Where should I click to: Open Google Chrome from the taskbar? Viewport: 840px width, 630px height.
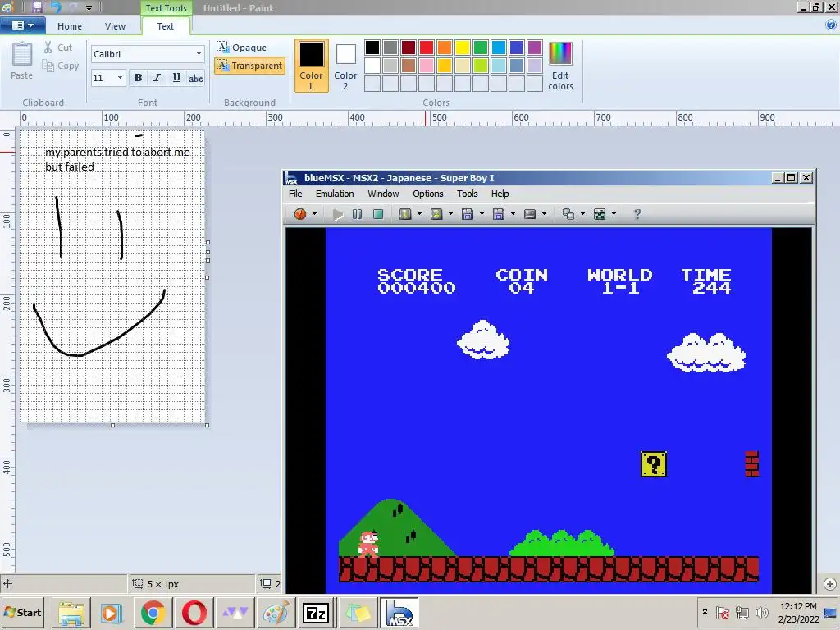(x=153, y=613)
